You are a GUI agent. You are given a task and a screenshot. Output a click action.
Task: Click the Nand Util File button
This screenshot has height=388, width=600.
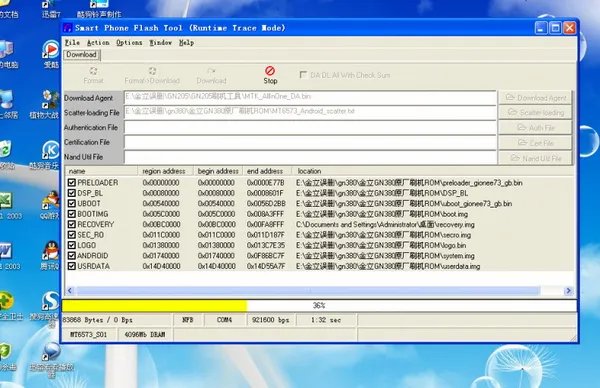click(x=535, y=158)
